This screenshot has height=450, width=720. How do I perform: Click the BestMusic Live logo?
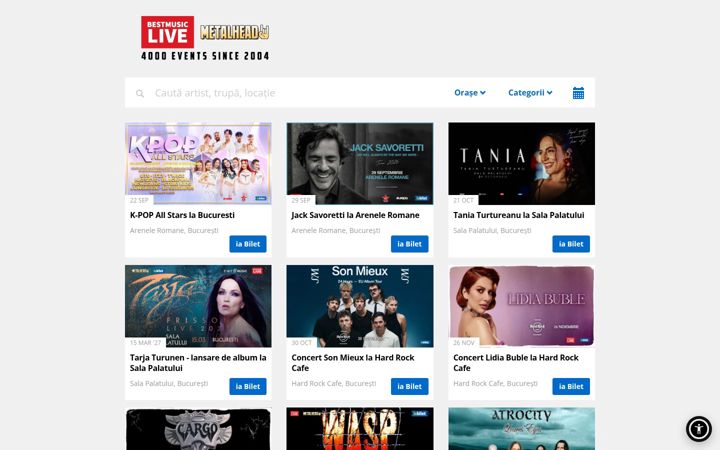pos(167,32)
